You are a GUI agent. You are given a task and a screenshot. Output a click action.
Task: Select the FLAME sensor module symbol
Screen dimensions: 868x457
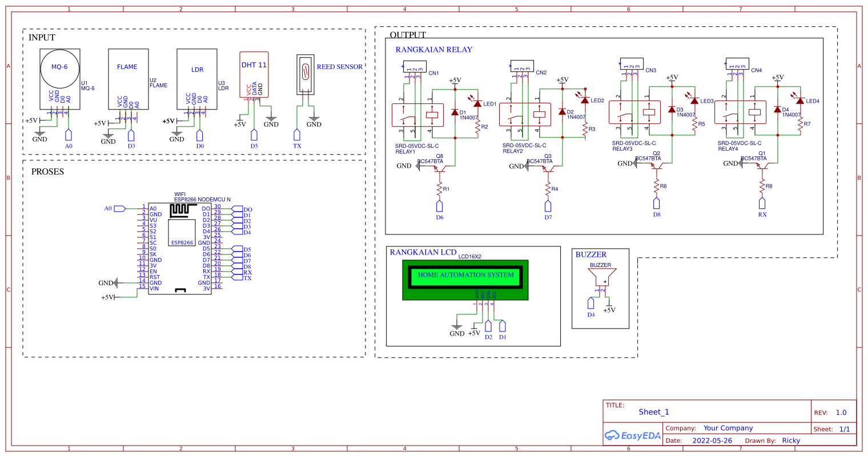pyautogui.click(x=128, y=79)
